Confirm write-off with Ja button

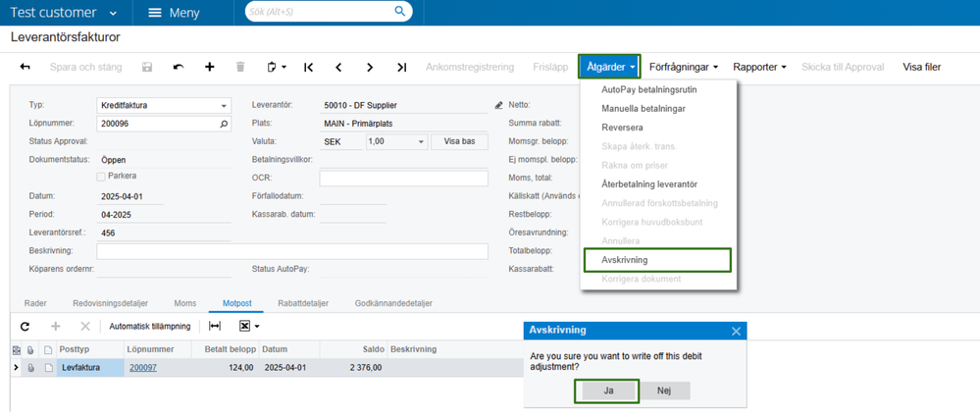pos(607,391)
